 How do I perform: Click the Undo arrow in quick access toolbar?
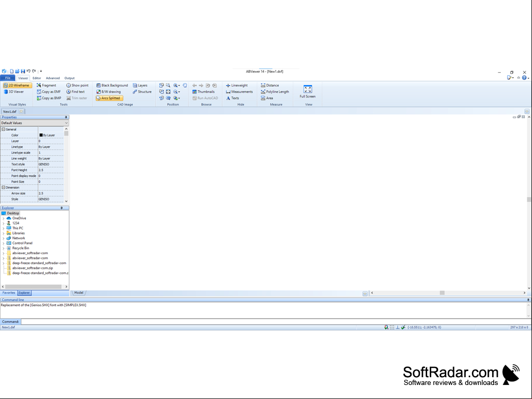click(29, 71)
